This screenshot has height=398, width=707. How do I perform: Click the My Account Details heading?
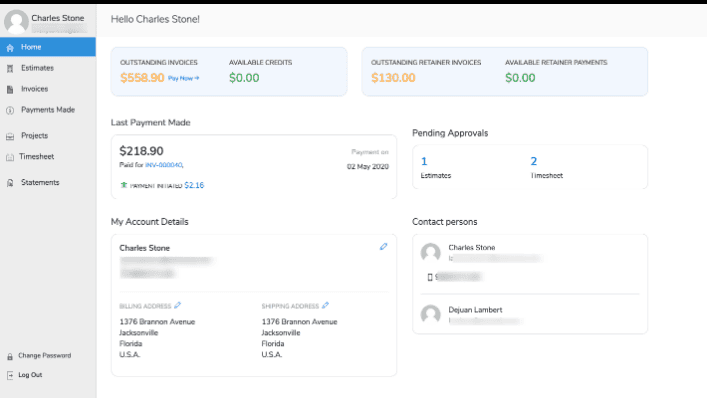(x=150, y=222)
